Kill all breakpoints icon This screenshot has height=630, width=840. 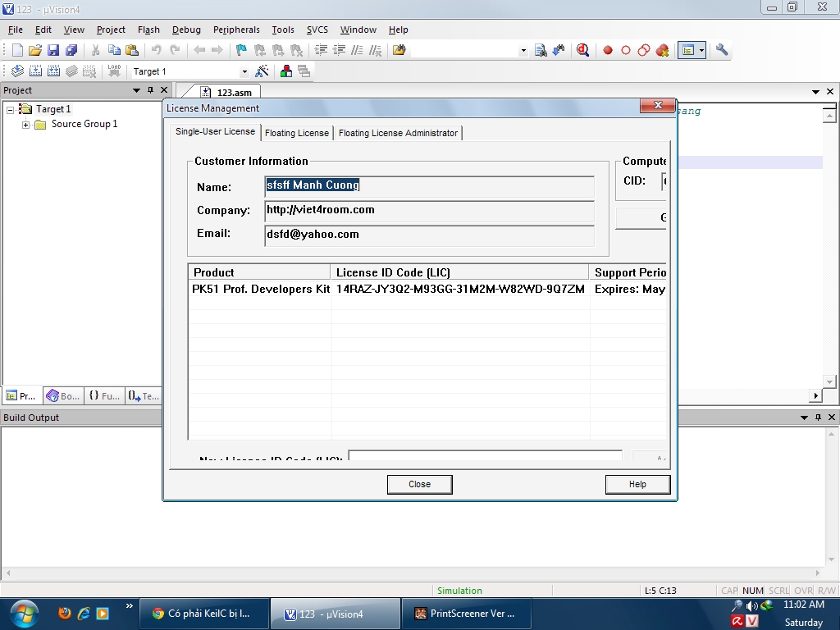pyautogui.click(x=662, y=50)
